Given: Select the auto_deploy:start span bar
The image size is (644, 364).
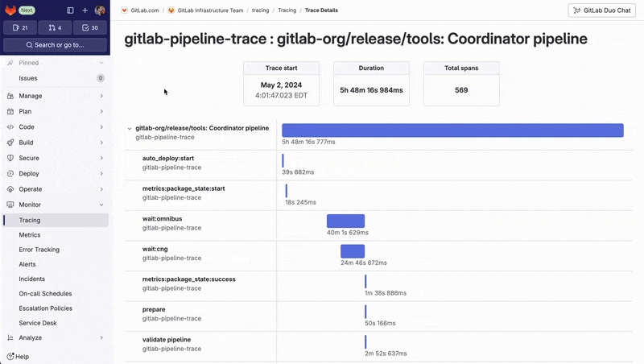Looking at the screenshot, I should coord(283,160).
